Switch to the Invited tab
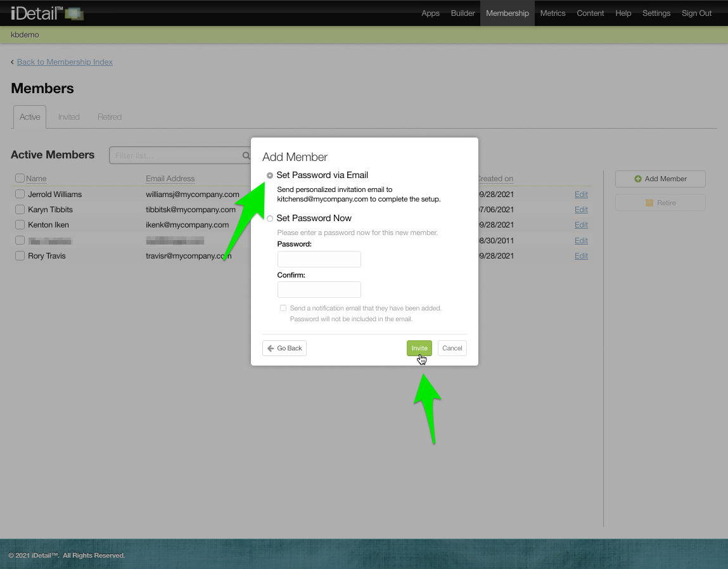The height and width of the screenshot is (569, 728). (68, 117)
